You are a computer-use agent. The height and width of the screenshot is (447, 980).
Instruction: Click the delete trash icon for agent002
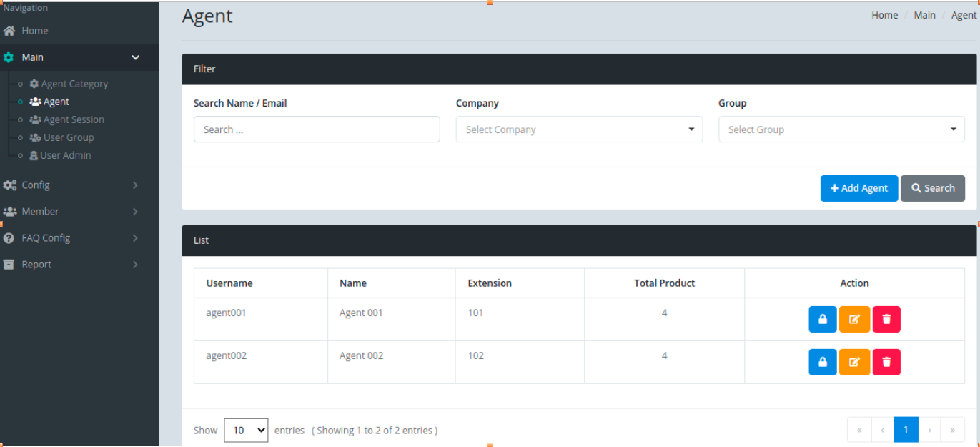click(886, 362)
